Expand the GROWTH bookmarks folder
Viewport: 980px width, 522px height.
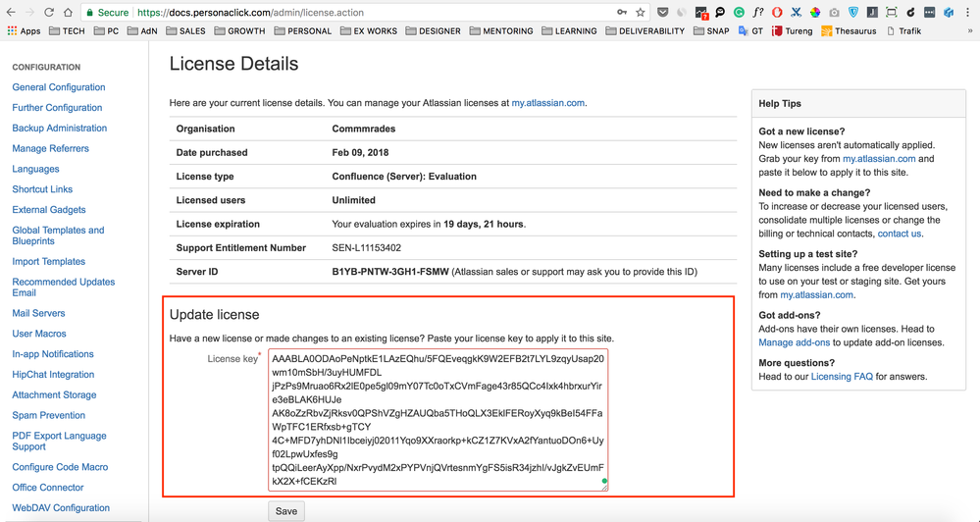[239, 30]
